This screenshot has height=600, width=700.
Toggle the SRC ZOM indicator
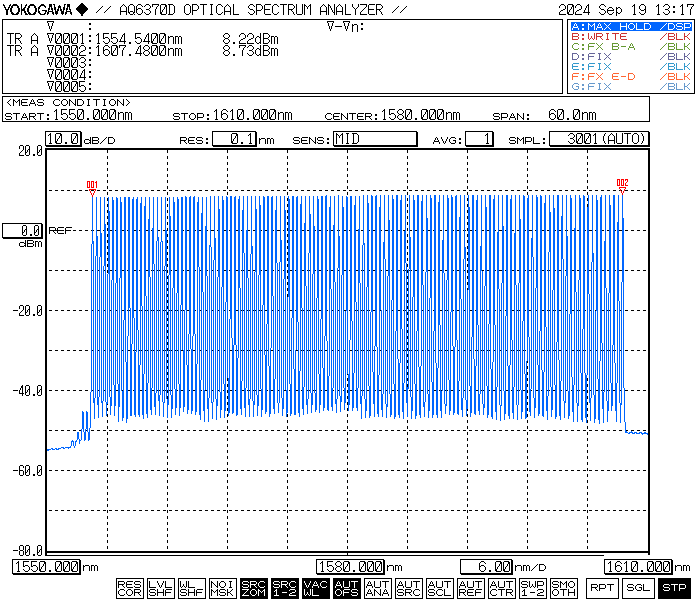pyautogui.click(x=254, y=588)
